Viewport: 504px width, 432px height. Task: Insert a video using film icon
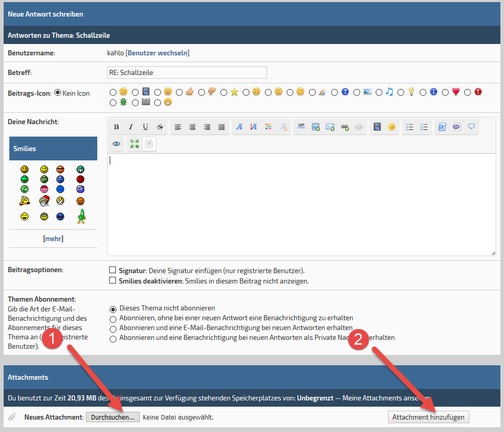pyautogui.click(x=377, y=127)
